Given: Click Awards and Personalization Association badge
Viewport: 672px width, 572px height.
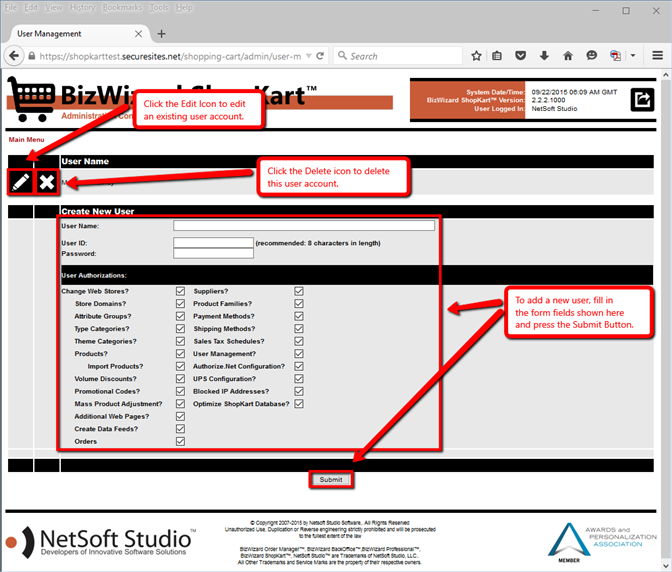Looking at the screenshot, I should pyautogui.click(x=602, y=542).
